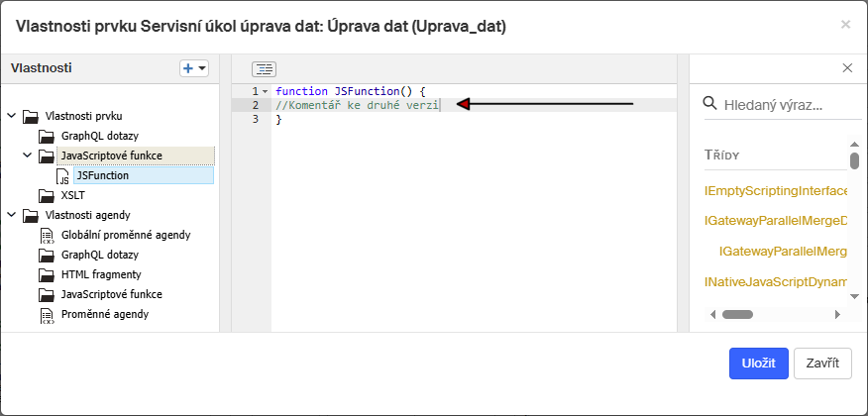
Task: Click the horizontal scrollbar right arrow
Action: (x=837, y=314)
